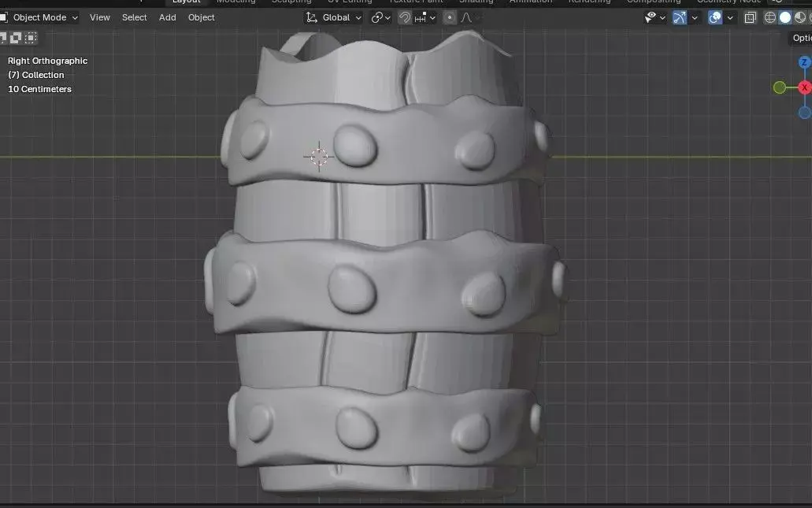Open the selectability and visibility dropdown

[654, 17]
